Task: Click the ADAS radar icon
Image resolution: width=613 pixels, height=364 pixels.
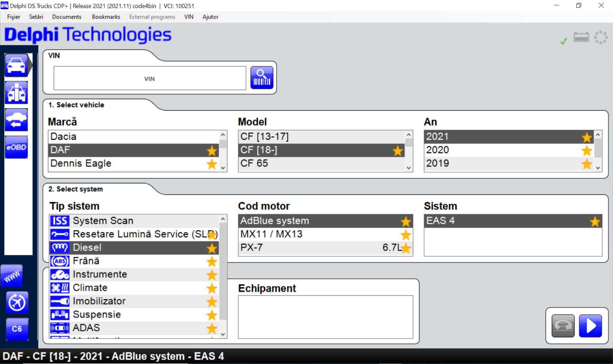Action: [x=60, y=328]
